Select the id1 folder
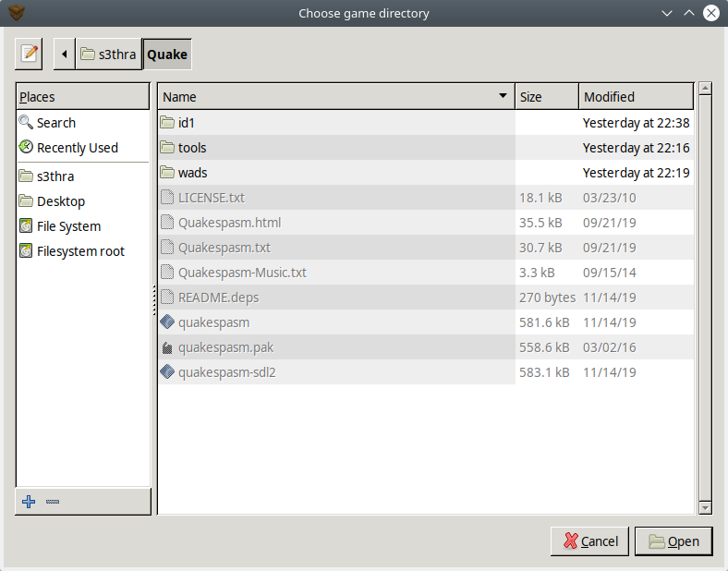Screen dimensions: 728x571 [187, 123]
